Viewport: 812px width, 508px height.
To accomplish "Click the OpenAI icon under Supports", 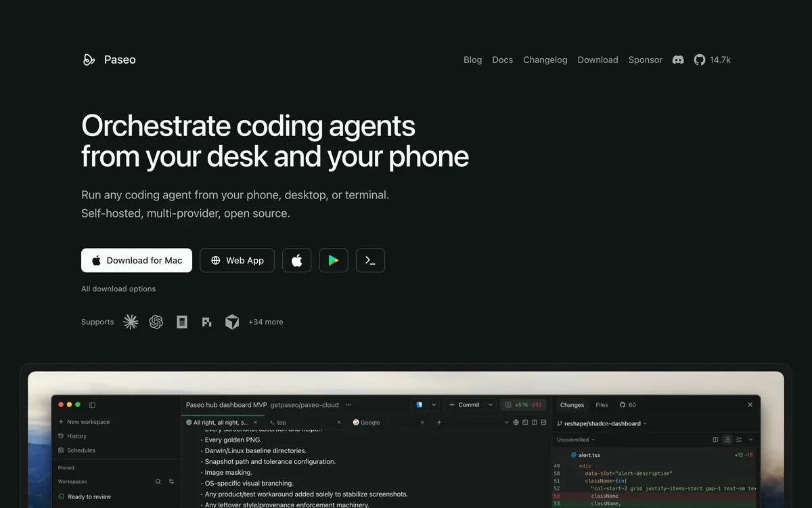I will [x=156, y=322].
